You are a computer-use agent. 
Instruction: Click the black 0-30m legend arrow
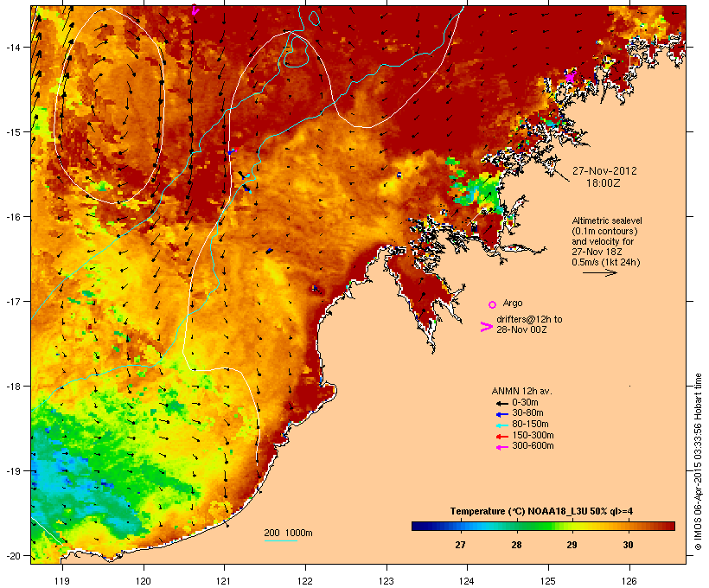pos(502,403)
